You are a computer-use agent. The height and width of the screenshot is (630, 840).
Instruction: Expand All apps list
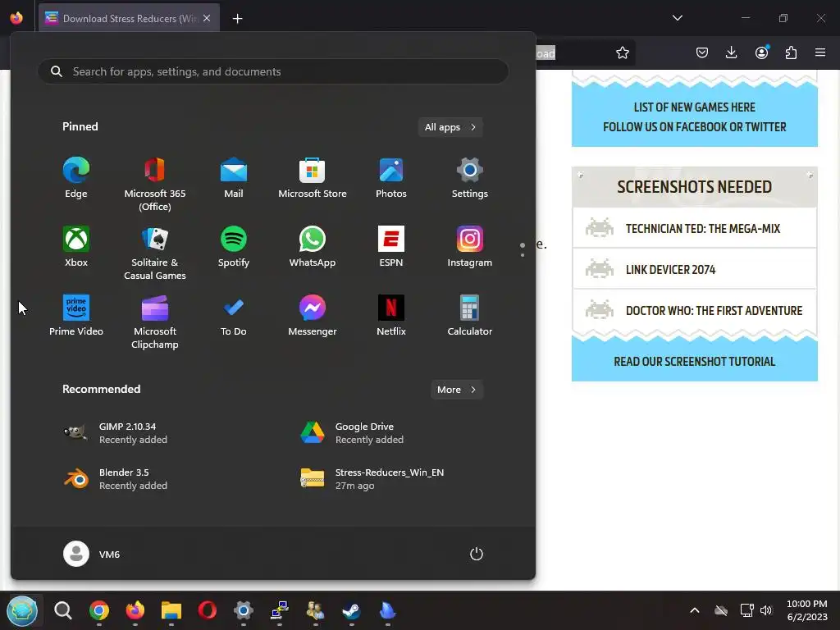[450, 127]
